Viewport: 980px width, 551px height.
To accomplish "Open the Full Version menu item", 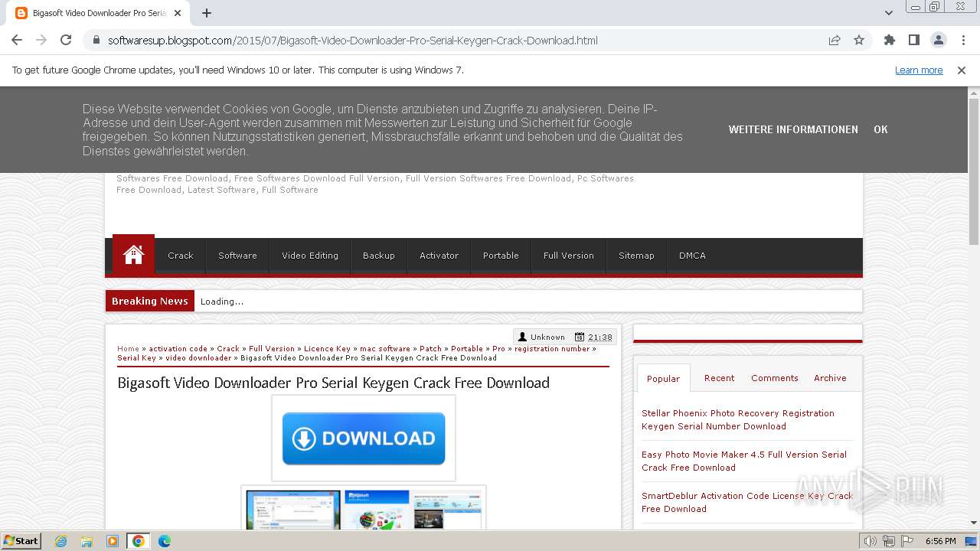I will pyautogui.click(x=569, y=256).
